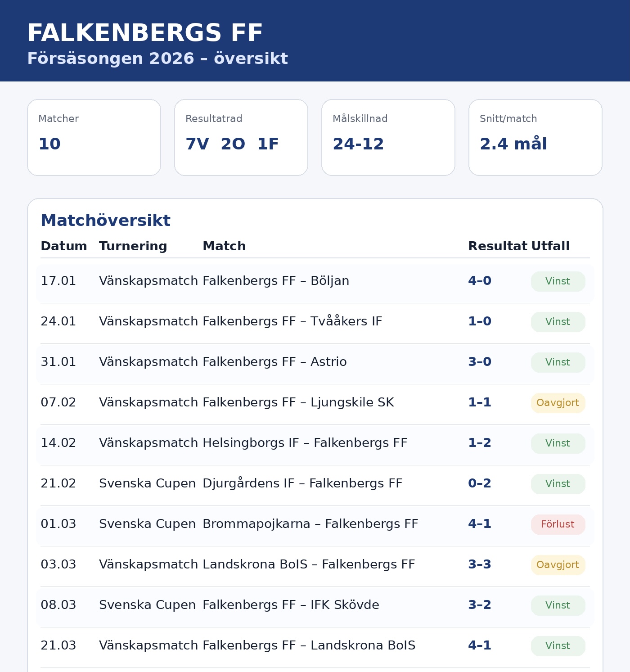Open Helsingborgs IF – Falkenbergs FF match

click(305, 443)
